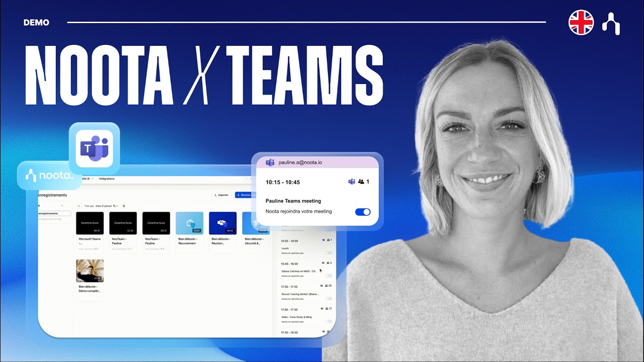Click the 'enregistrements' page heading
Image resolution: width=644 pixels, height=362 pixels.
(52, 195)
